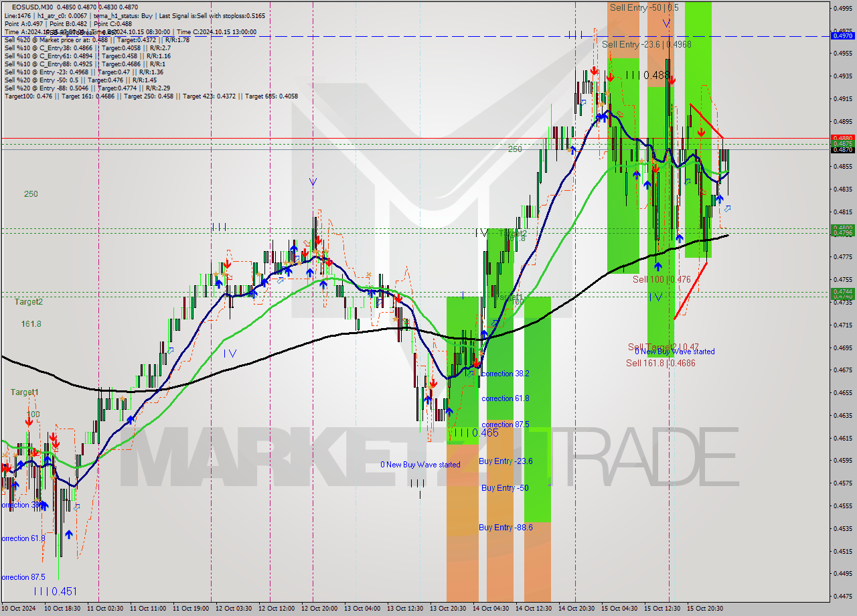
Task: Click the '15 Oct 20:30' time axis label
Action: click(705, 609)
